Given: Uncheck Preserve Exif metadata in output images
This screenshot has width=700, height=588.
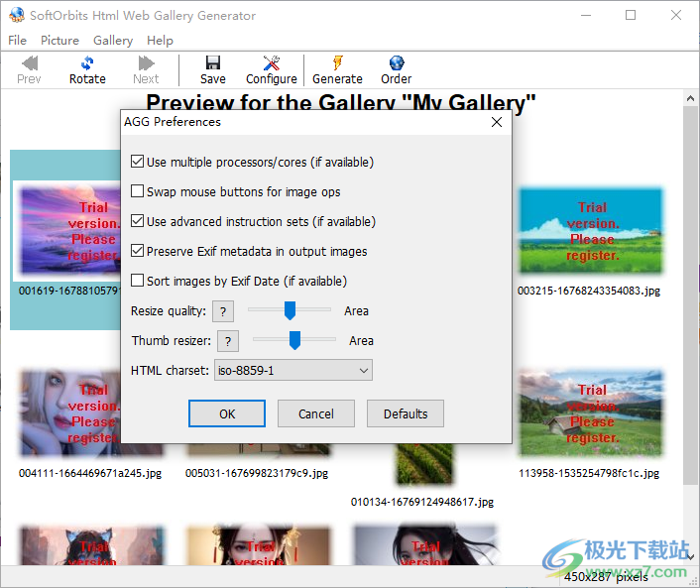Looking at the screenshot, I should 137,251.
